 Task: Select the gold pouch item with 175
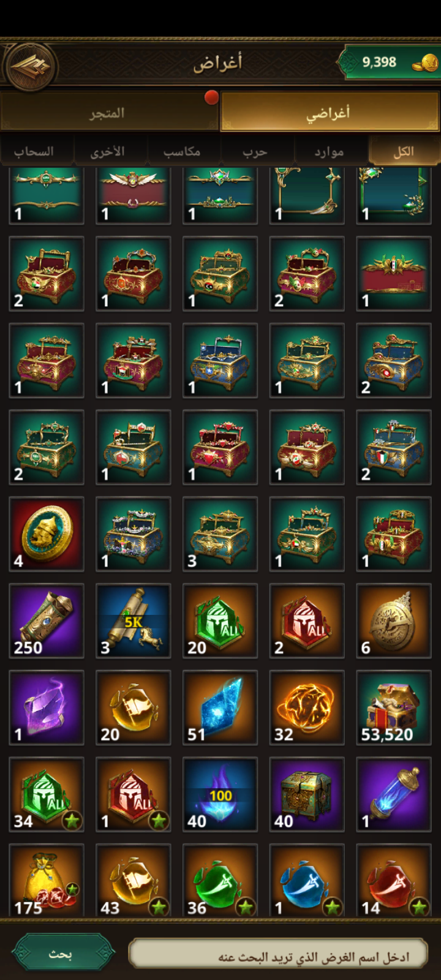[47, 880]
